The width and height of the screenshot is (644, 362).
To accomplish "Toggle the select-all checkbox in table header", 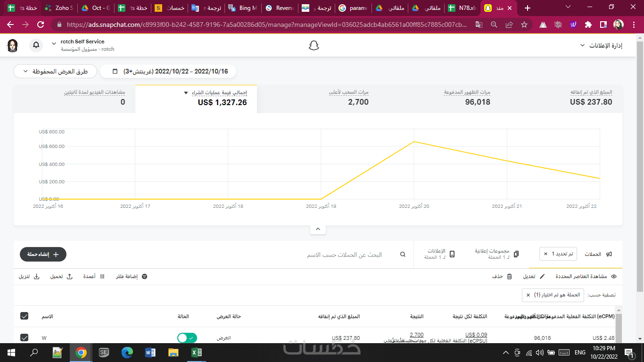I will pos(25,316).
